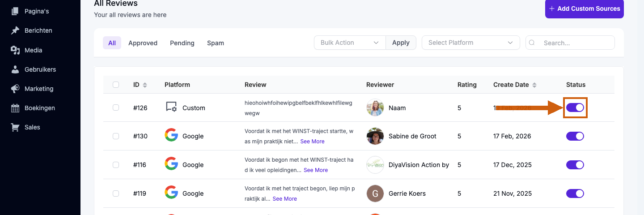Click the Marketing megaphone icon
Screen dimensions: 644x215
pyautogui.click(x=15, y=89)
